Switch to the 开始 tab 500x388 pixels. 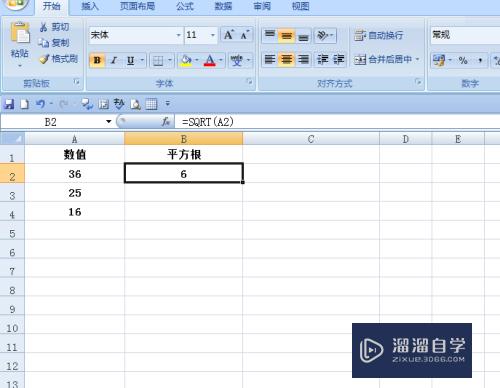52,6
